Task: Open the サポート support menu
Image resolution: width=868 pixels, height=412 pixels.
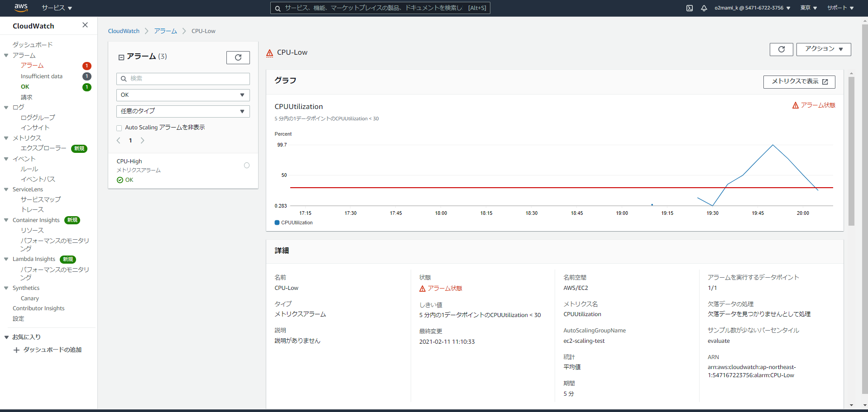Action: [840, 8]
